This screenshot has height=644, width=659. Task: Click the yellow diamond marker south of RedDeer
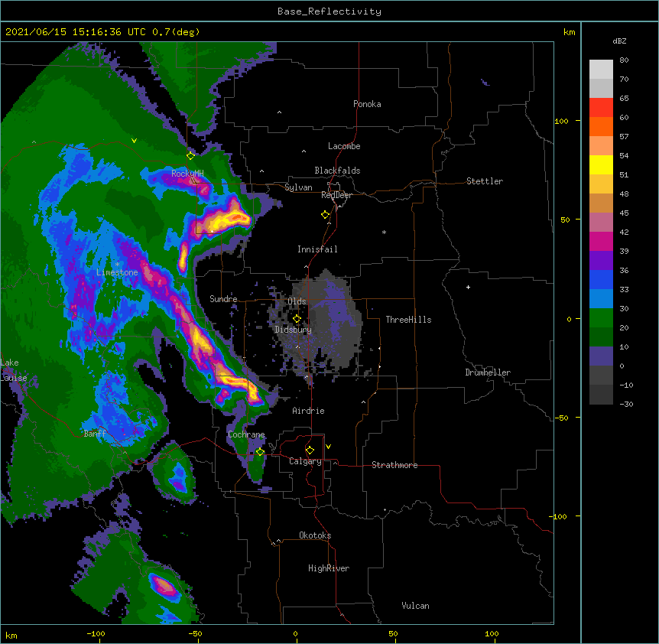pos(326,215)
